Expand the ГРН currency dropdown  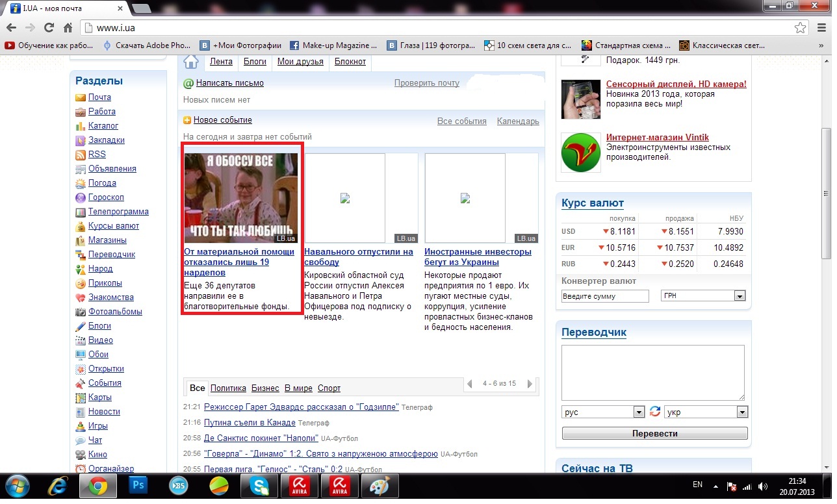click(x=739, y=296)
